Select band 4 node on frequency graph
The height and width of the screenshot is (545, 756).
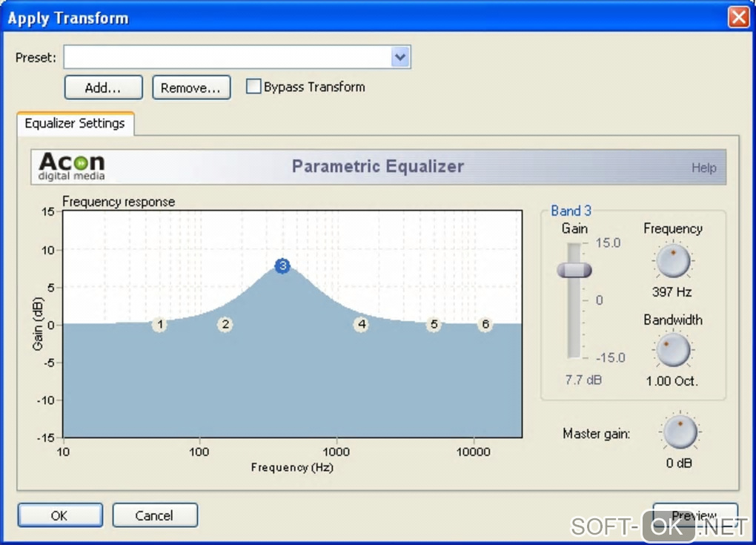(362, 324)
